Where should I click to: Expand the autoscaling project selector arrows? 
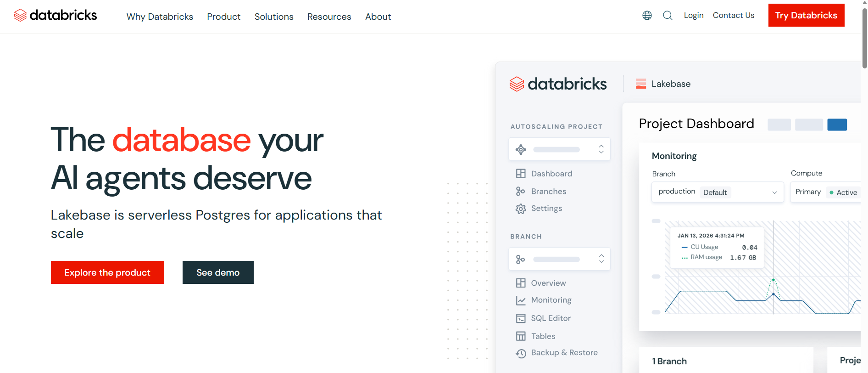tap(601, 149)
